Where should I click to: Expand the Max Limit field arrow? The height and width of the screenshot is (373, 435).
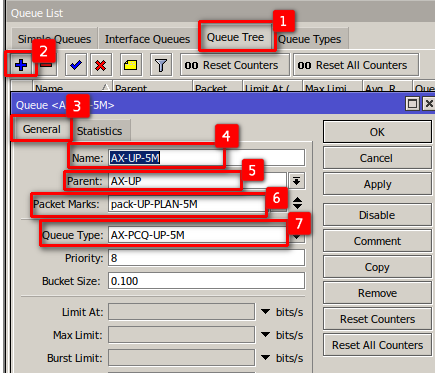(x=265, y=335)
